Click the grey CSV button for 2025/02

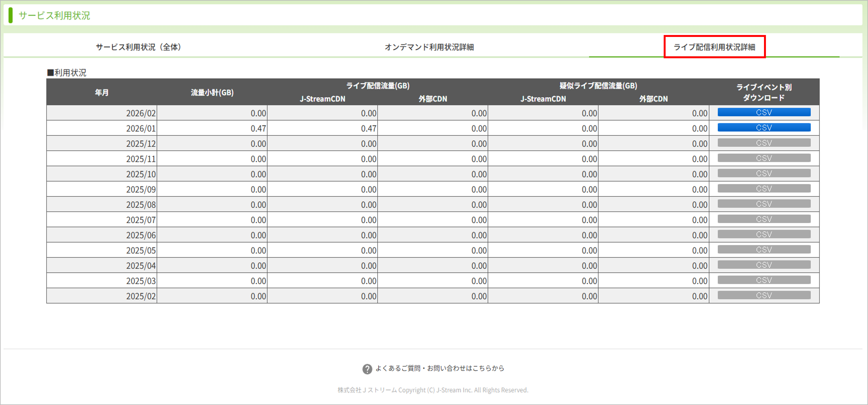[764, 295]
